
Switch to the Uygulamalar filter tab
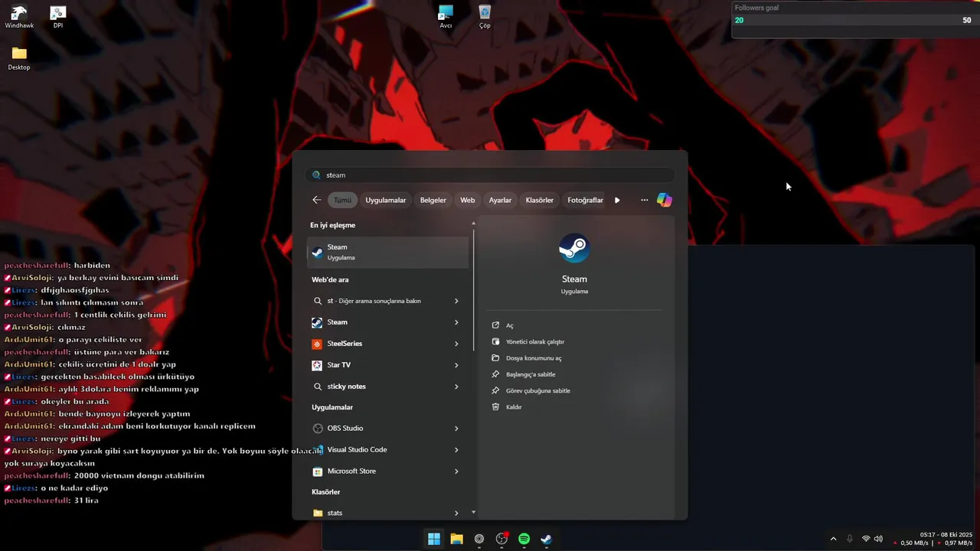pos(385,200)
